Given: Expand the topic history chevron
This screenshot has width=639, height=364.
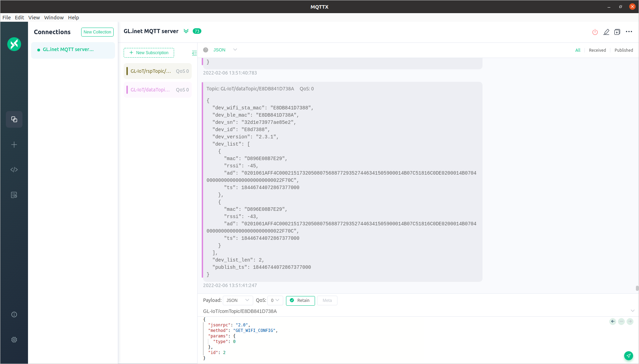Looking at the screenshot, I should pyautogui.click(x=632, y=311).
